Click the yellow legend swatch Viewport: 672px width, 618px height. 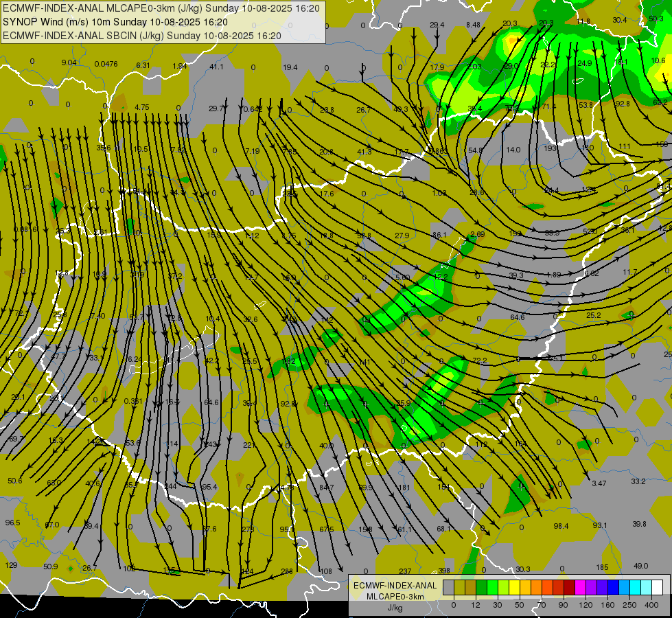pos(514,588)
